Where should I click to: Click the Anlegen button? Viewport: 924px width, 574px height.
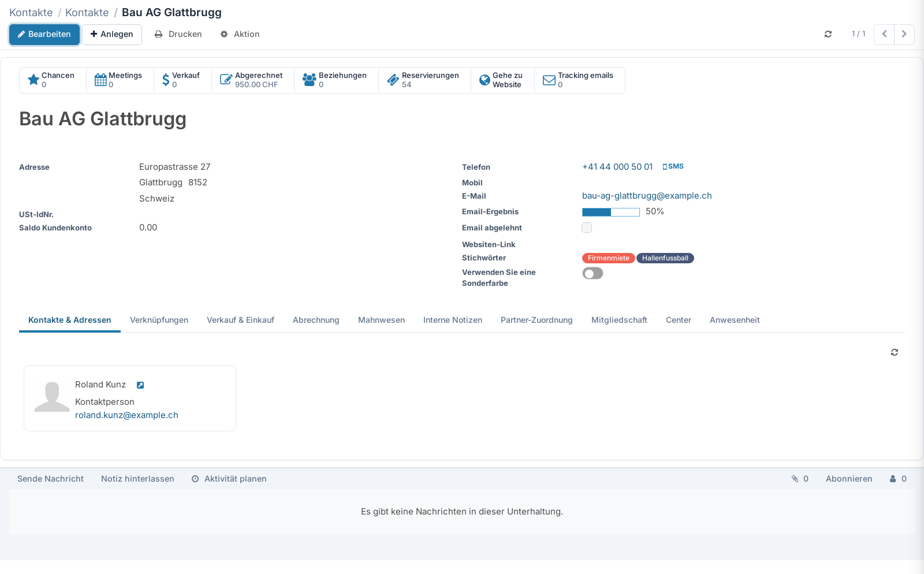point(112,34)
